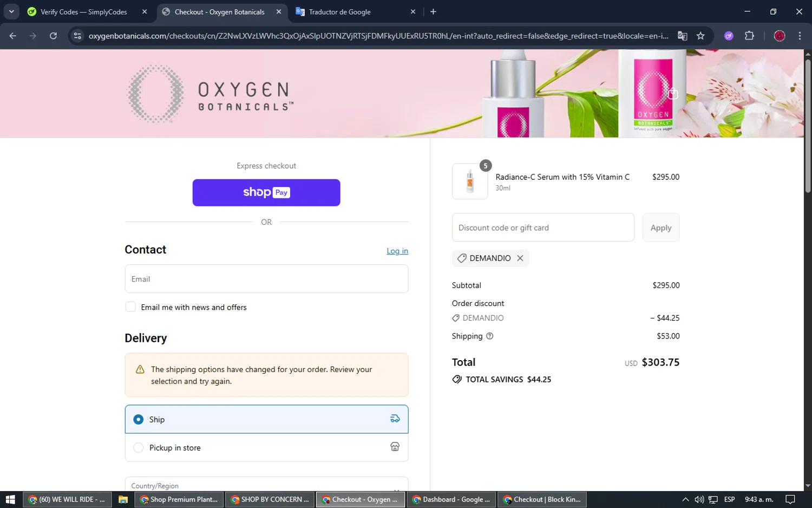The height and width of the screenshot is (508, 812).
Task: Click the store pickup icon
Action: (395, 447)
